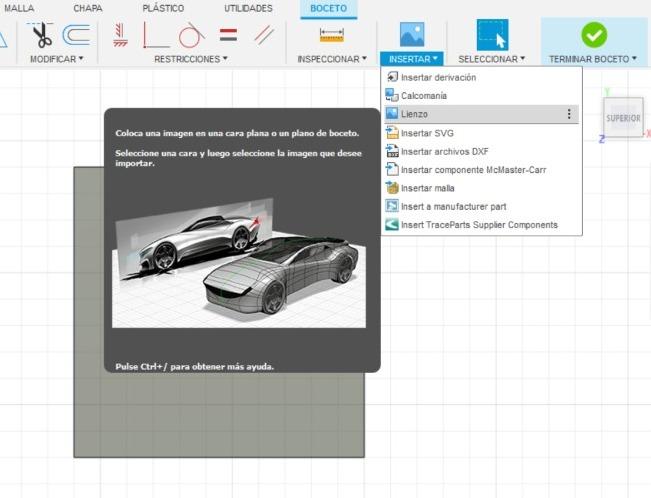Screen dimensions: 651x498
Task: Click the Measure ruler icon
Action: coord(331,35)
